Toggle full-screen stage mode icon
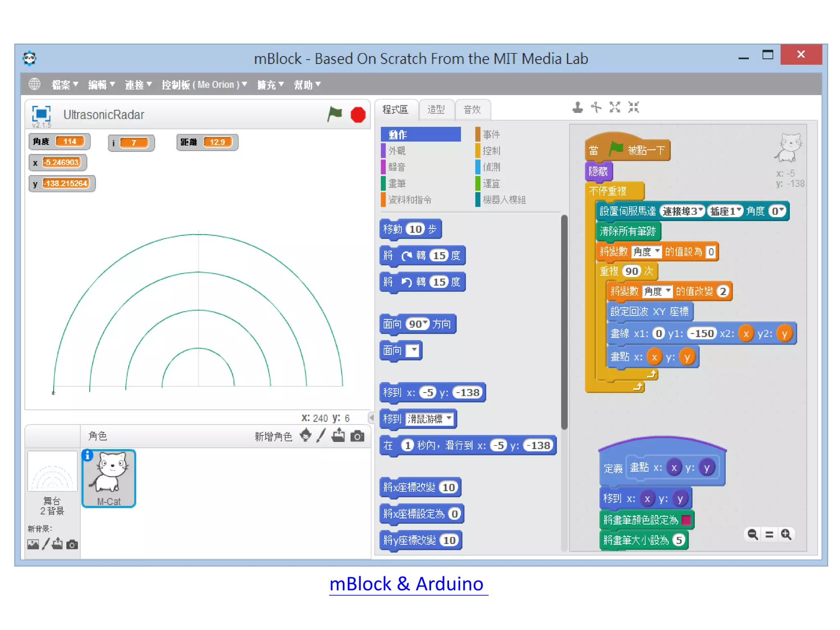Screen dimensions: 840x630 point(41,114)
